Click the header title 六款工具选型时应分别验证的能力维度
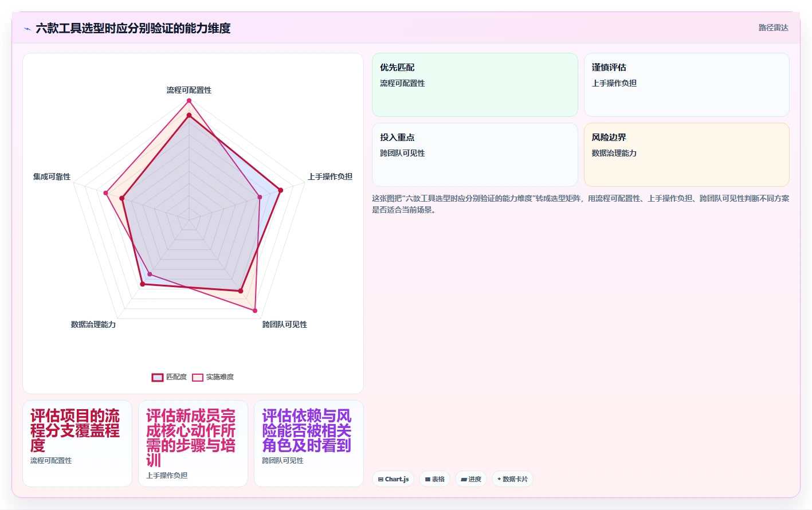812x510 pixels. 133,28
